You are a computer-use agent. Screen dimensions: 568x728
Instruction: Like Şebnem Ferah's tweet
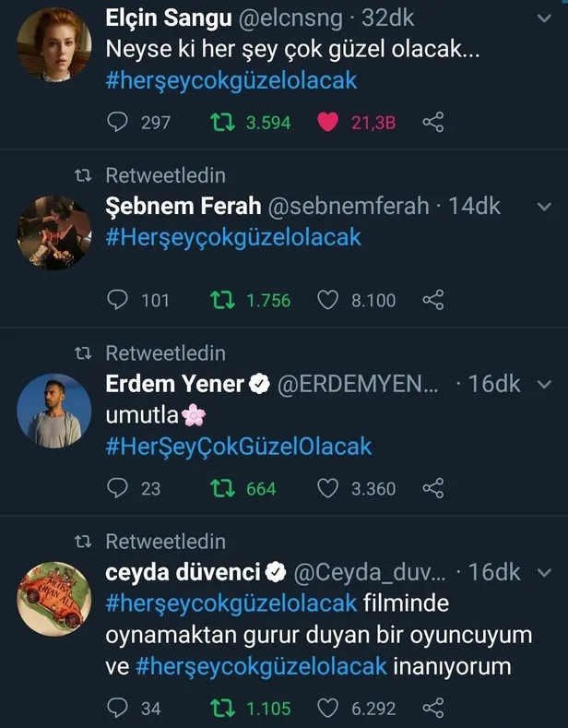[x=328, y=300]
